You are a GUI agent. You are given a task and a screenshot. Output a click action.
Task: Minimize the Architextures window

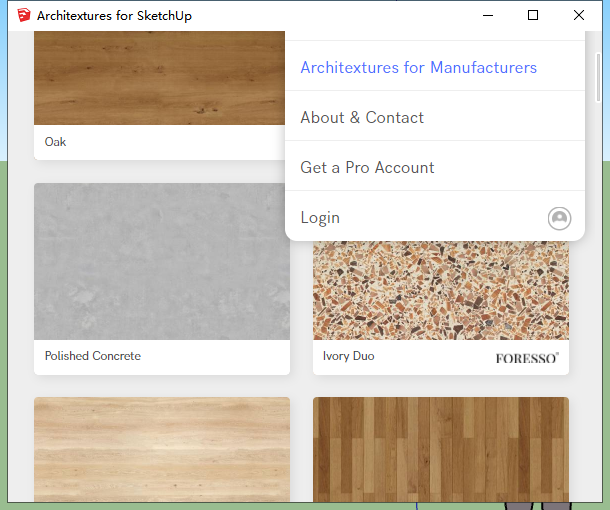tap(488, 15)
